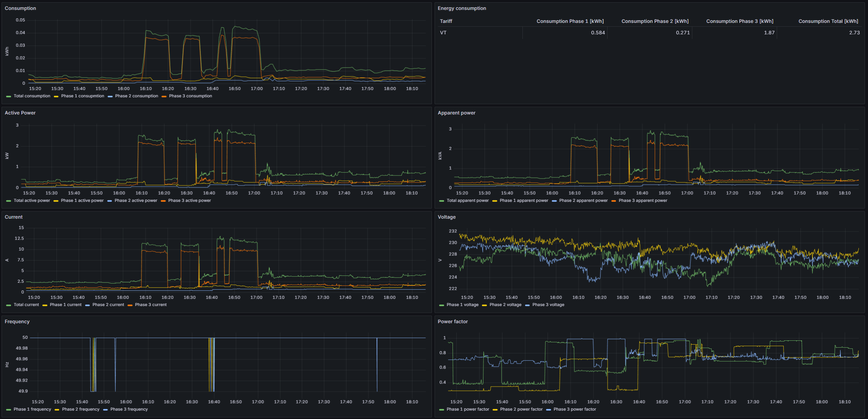Toggle Total consumption series in legend
The image size is (868, 419).
tap(32, 96)
